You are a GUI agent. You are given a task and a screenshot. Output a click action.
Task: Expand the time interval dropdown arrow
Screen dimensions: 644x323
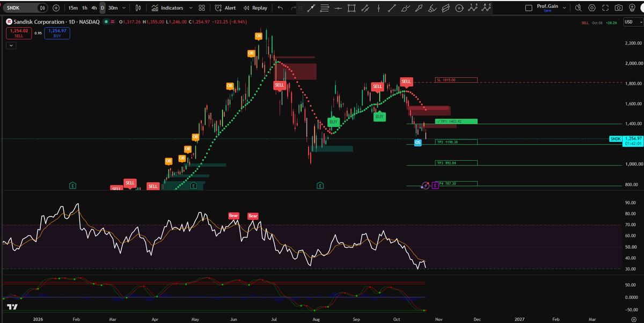click(x=124, y=8)
